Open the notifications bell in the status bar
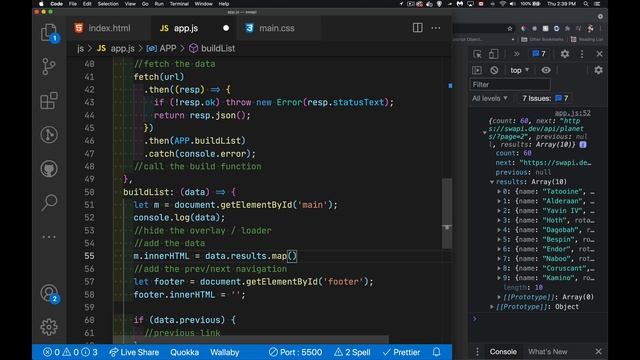 click(436, 352)
